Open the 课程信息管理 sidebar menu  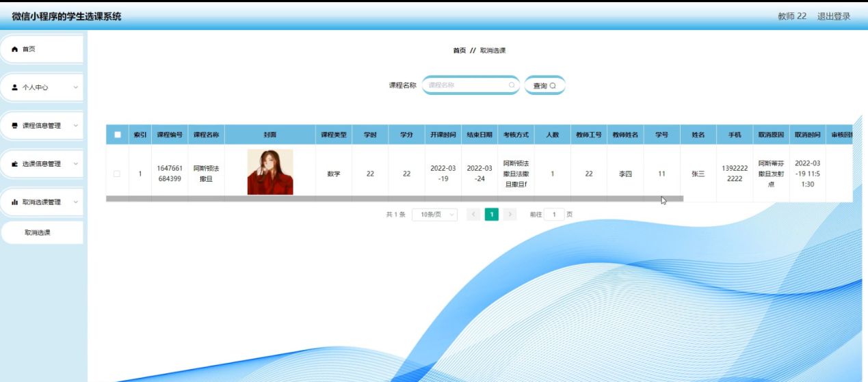pyautogui.click(x=42, y=126)
